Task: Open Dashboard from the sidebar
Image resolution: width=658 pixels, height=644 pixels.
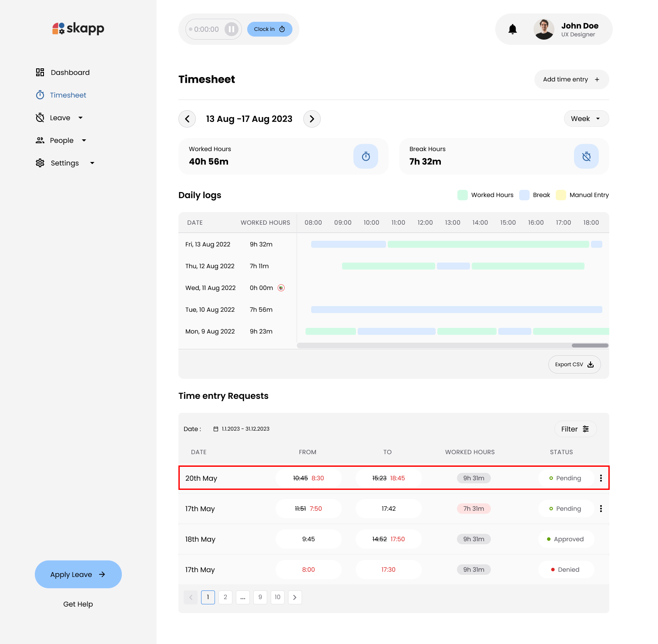Action: pos(70,72)
